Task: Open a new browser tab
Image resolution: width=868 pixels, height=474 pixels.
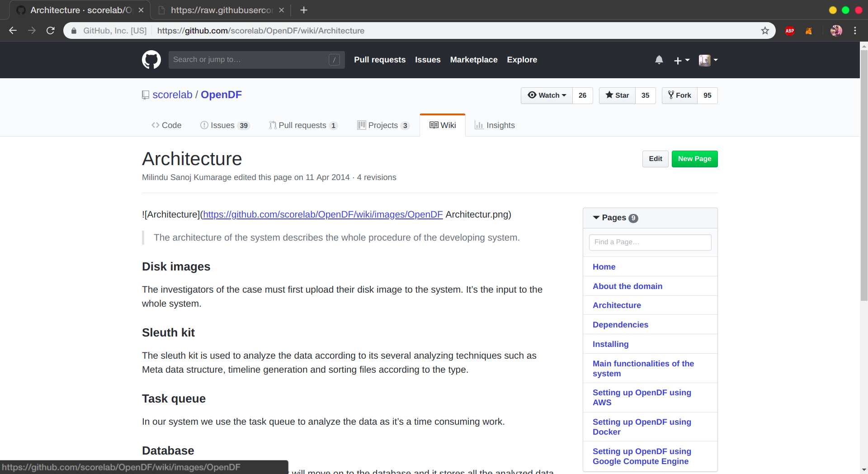Action: tap(304, 10)
